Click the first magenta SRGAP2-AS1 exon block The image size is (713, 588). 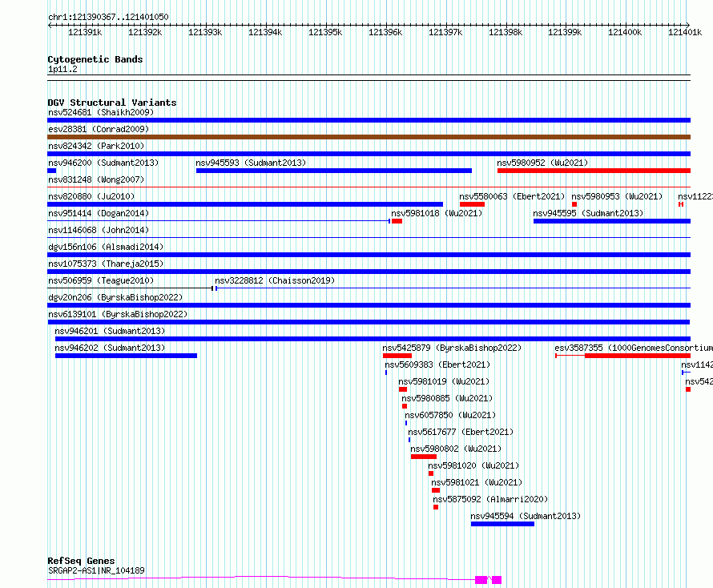(481, 580)
